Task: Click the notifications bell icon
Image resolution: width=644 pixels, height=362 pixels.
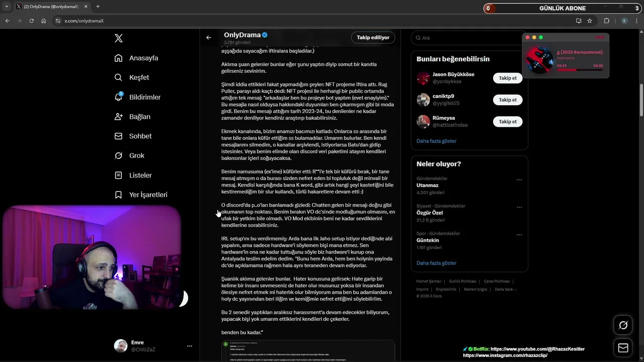Action: (x=118, y=97)
